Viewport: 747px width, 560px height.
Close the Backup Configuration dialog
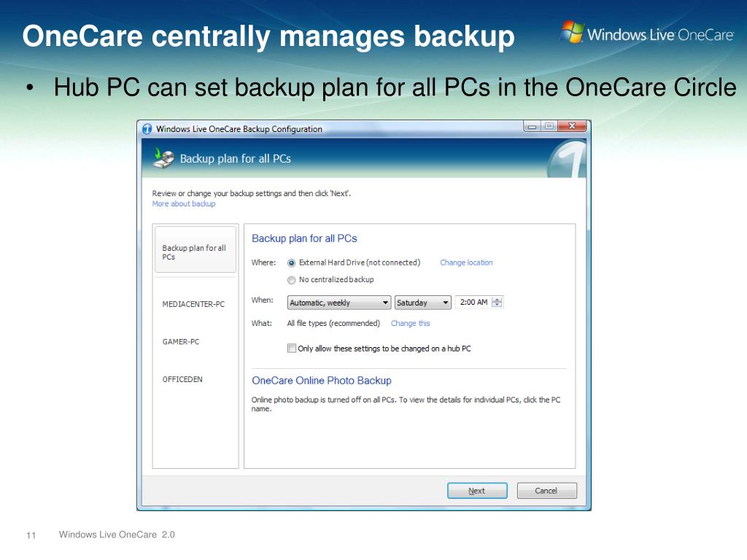pos(572,126)
